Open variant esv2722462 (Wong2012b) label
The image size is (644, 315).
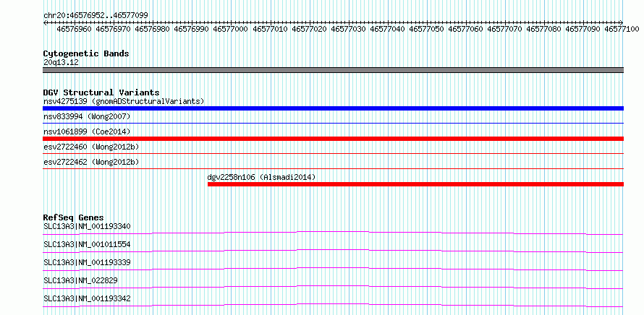tap(91, 162)
